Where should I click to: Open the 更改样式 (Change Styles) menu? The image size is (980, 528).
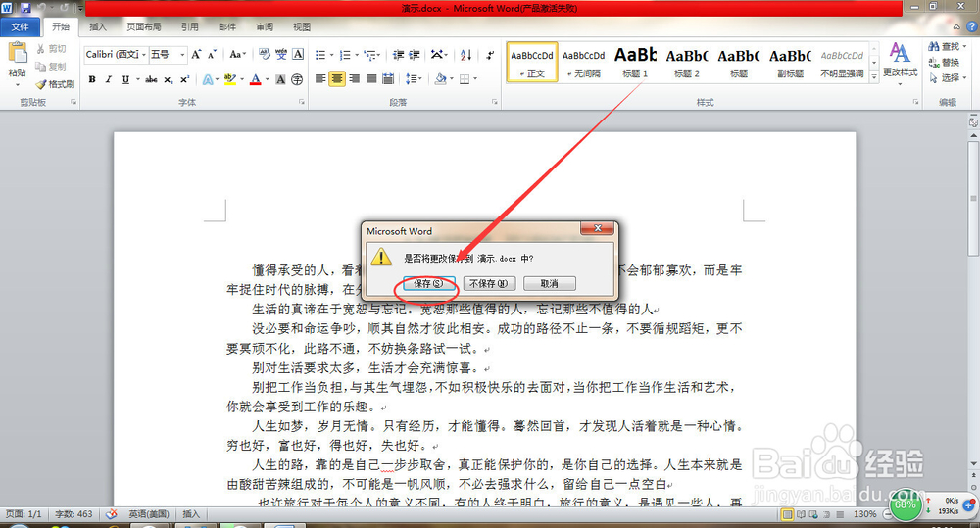[x=900, y=63]
